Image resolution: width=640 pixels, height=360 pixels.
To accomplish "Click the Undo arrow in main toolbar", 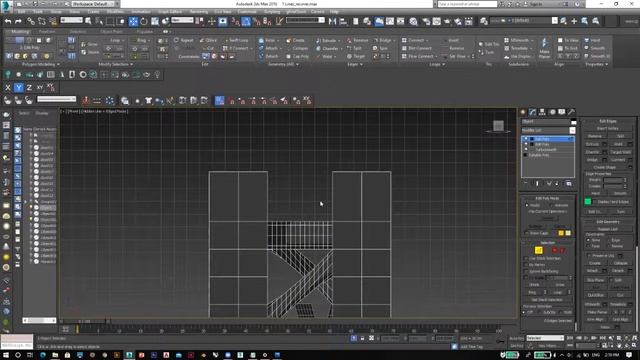I will [x=8, y=21].
